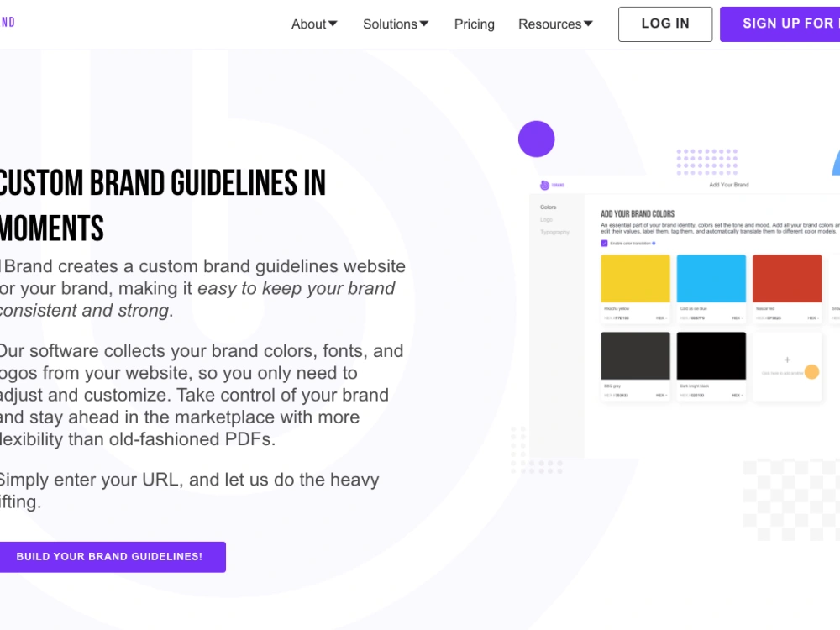Open the Resources dropdown menu
This screenshot has width=840, height=630.
point(555,24)
